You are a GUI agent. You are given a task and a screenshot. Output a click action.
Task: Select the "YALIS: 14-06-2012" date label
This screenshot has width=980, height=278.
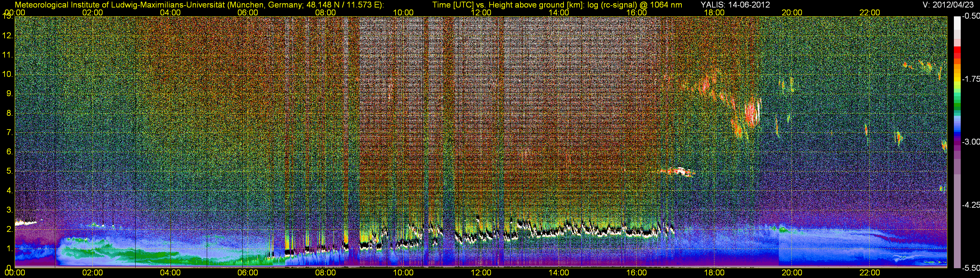point(735,5)
